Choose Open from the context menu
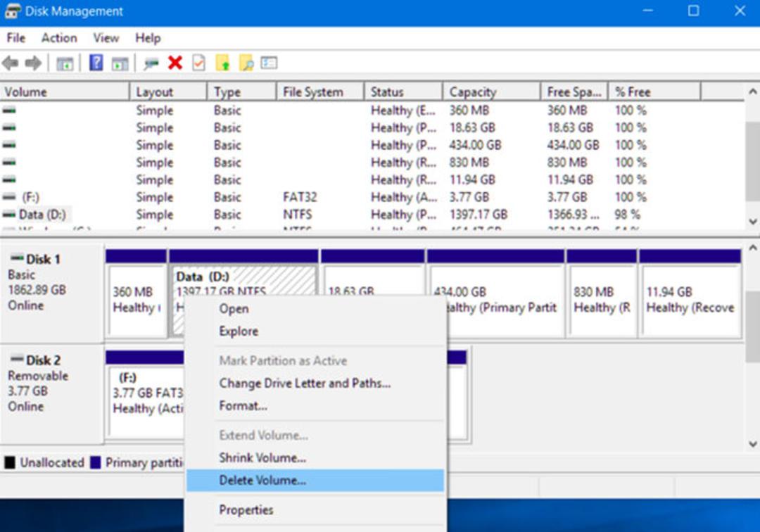This screenshot has width=760, height=532. click(315, 309)
